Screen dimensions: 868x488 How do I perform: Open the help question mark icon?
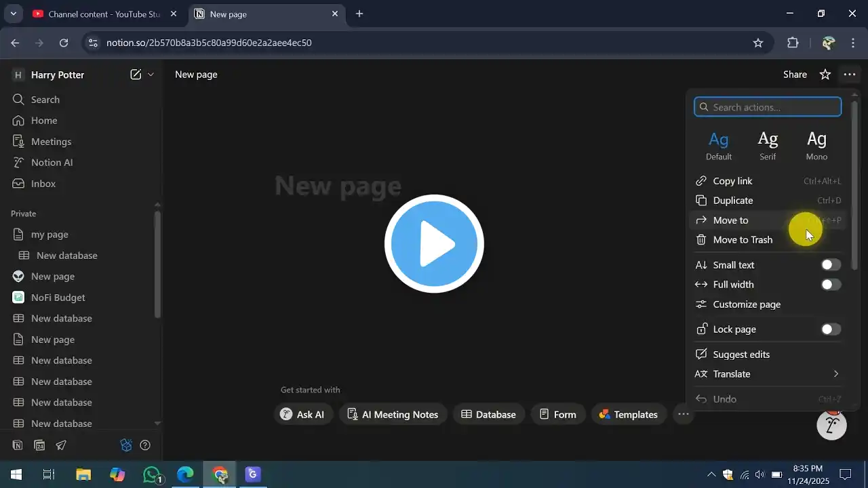coord(144,445)
